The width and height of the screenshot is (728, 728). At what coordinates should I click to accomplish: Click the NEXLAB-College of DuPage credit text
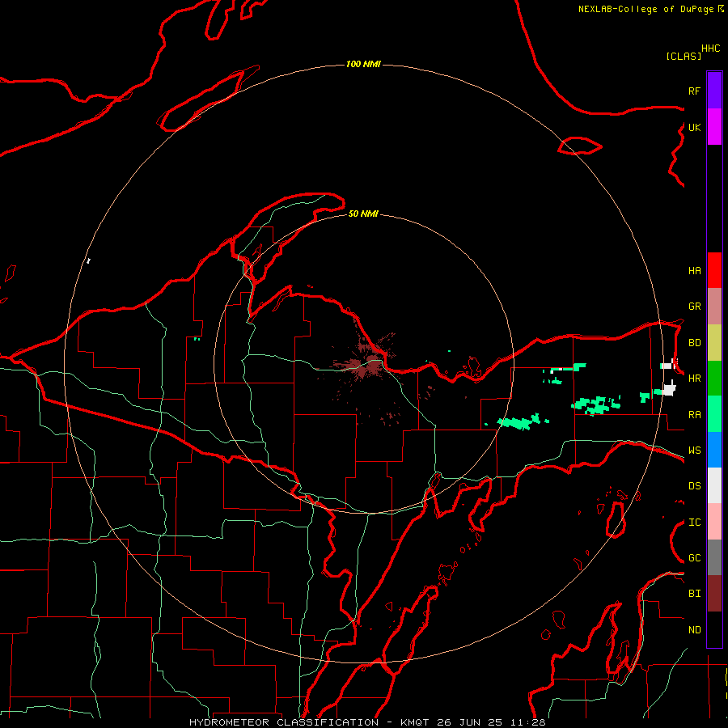647,9
